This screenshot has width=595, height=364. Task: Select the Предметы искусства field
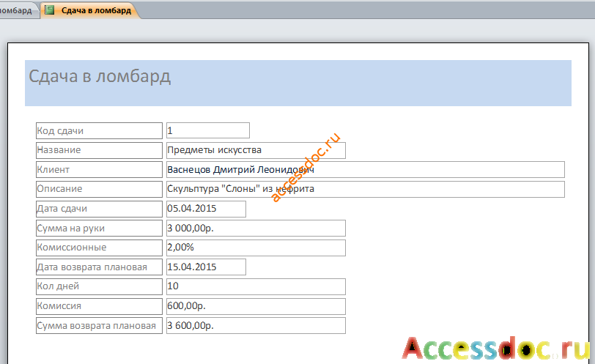click(256, 150)
